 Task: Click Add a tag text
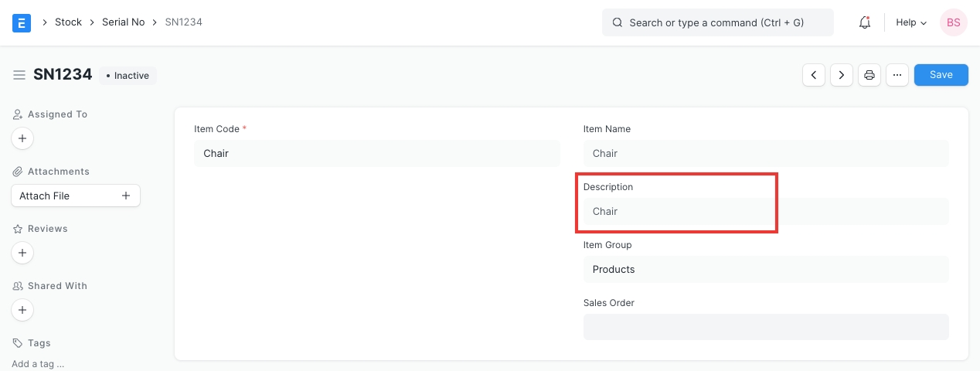[38, 363]
